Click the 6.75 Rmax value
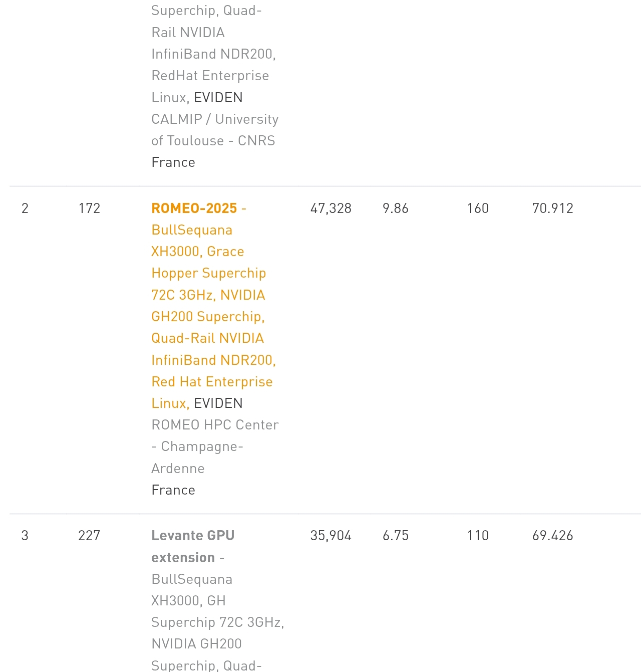The width and height of the screenshot is (641, 672). 395,536
